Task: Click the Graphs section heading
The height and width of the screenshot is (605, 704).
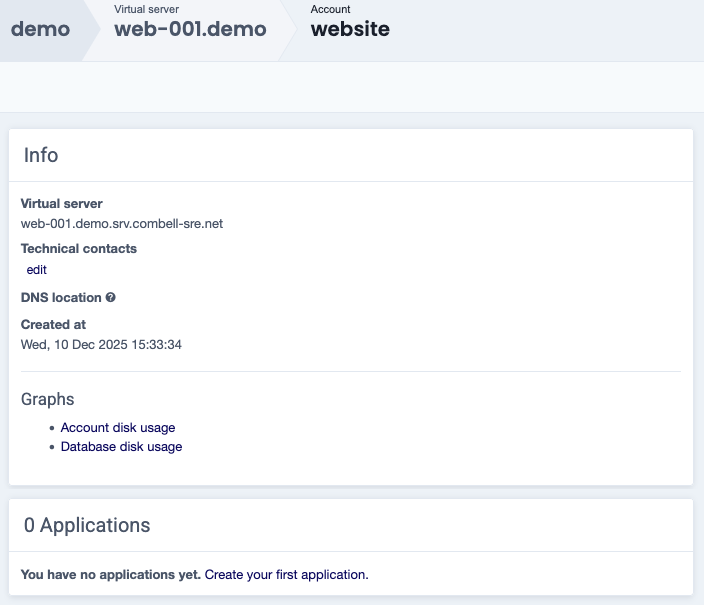Action: [x=48, y=399]
